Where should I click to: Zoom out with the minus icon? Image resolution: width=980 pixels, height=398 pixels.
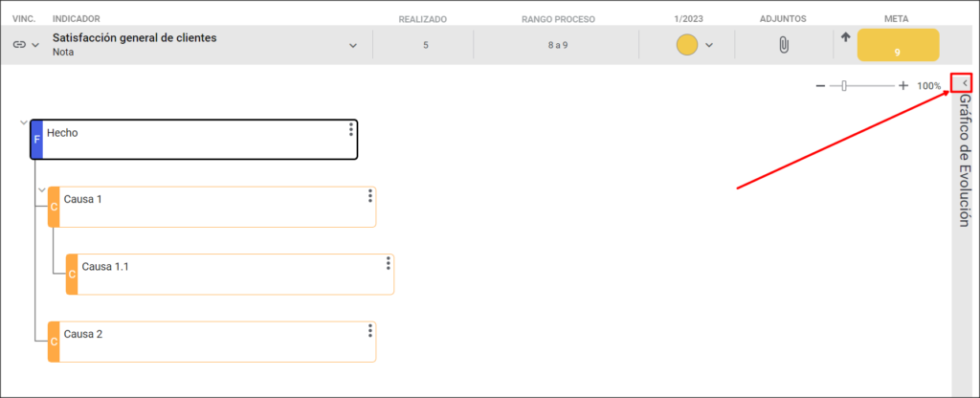(x=820, y=85)
